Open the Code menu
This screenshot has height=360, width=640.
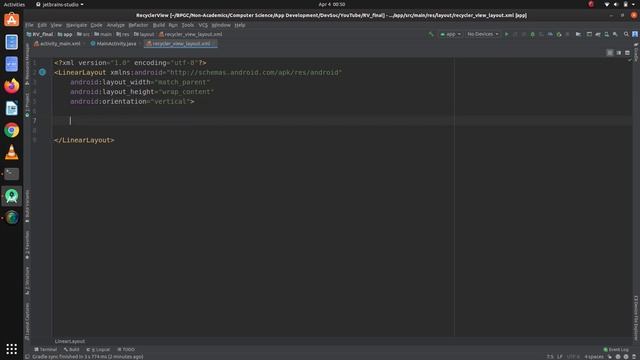pos(96,25)
